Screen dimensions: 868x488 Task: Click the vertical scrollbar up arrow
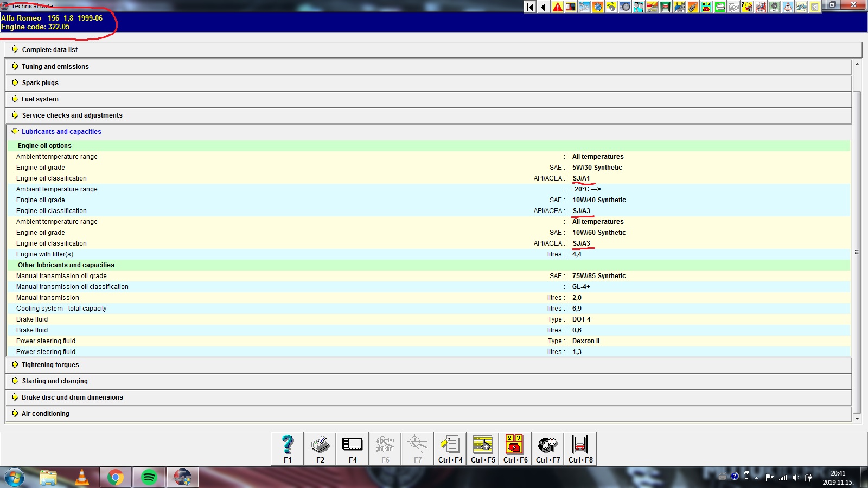[857, 64]
